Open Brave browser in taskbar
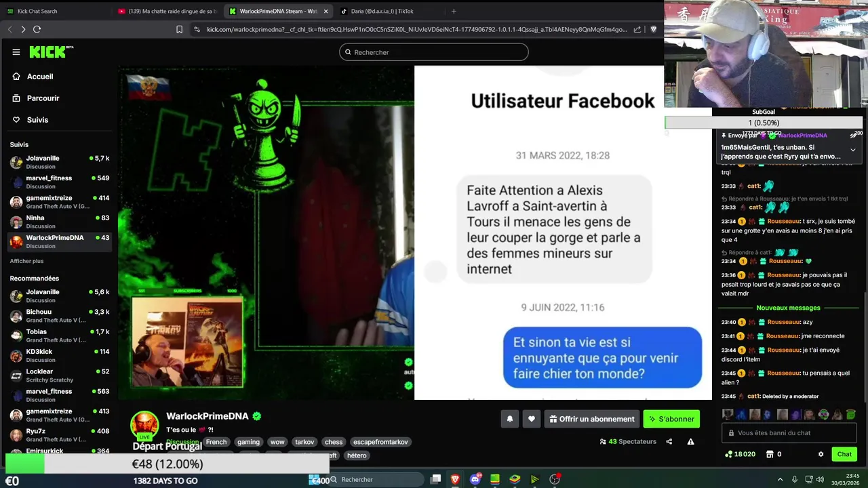 455,479
